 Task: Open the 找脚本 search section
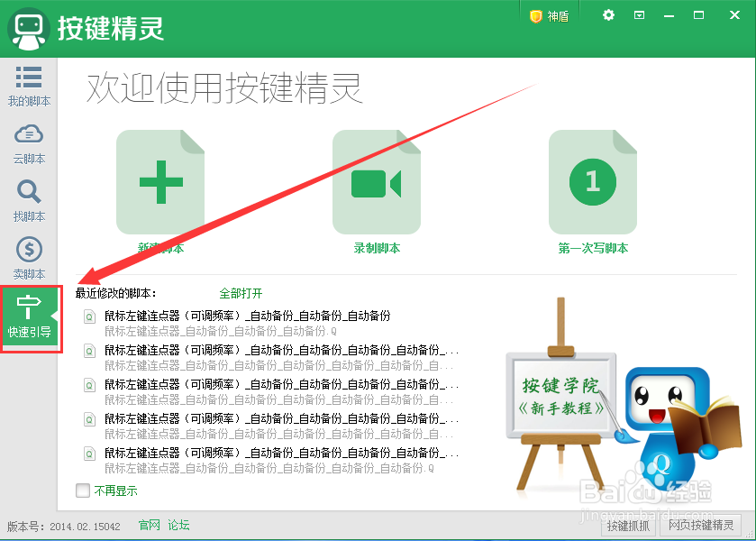click(29, 202)
